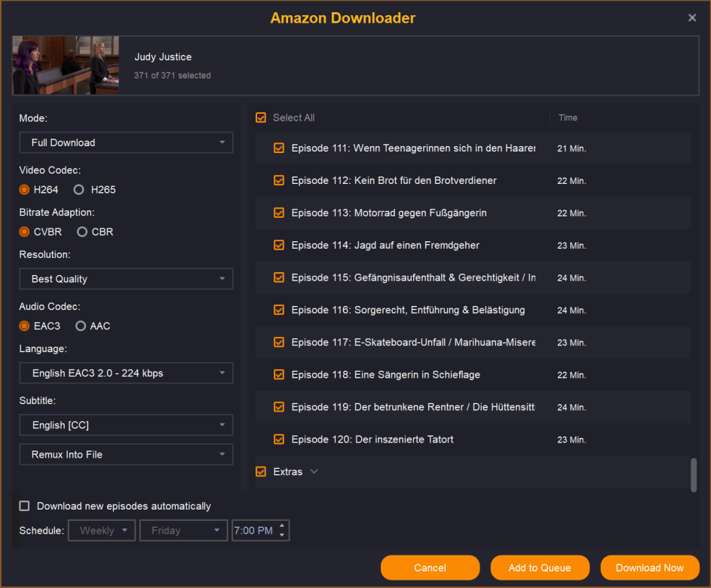
Task: Click the episode list vertical scrollbar
Action: tap(694, 474)
